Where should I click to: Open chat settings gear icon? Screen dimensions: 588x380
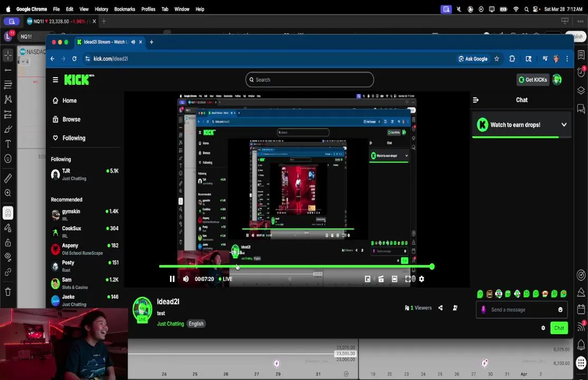[543, 328]
